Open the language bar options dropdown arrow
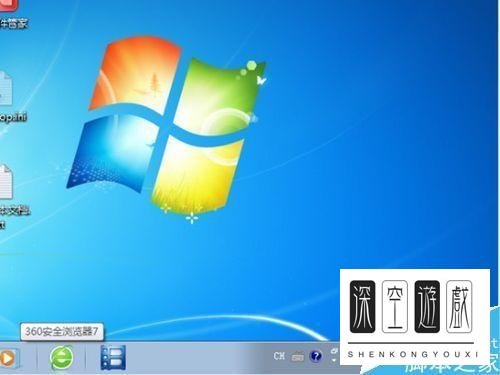 point(334,361)
